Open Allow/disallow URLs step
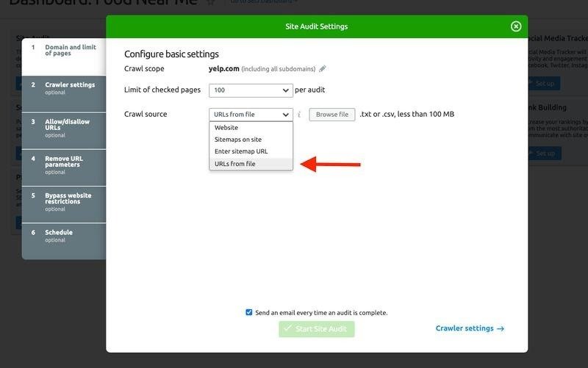The image size is (588, 368). pos(64,131)
